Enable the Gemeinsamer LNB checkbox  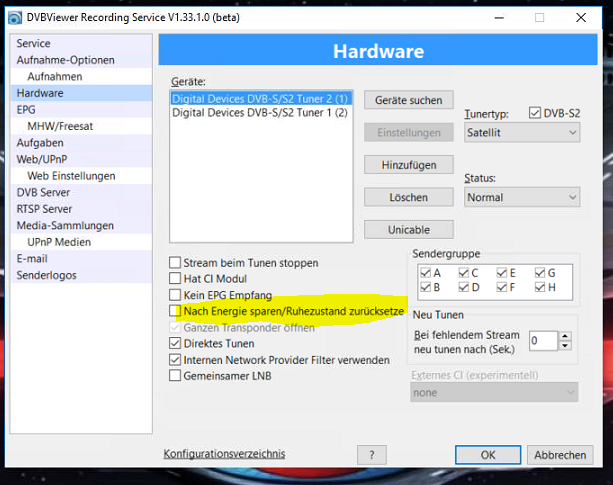pos(175,376)
